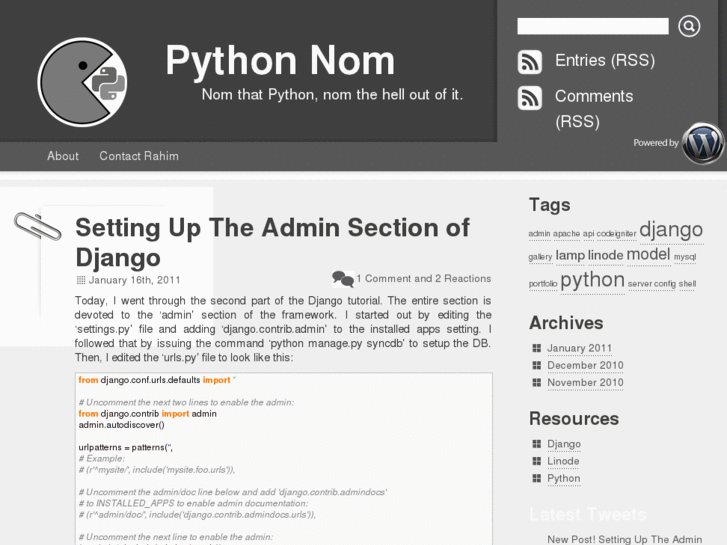This screenshot has height=545, width=727.
Task: Click the bullet icon beside the Django resource
Action: [x=536, y=444]
